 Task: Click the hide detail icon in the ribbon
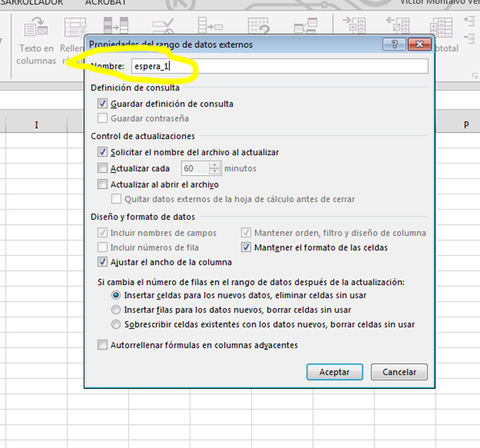[470, 38]
